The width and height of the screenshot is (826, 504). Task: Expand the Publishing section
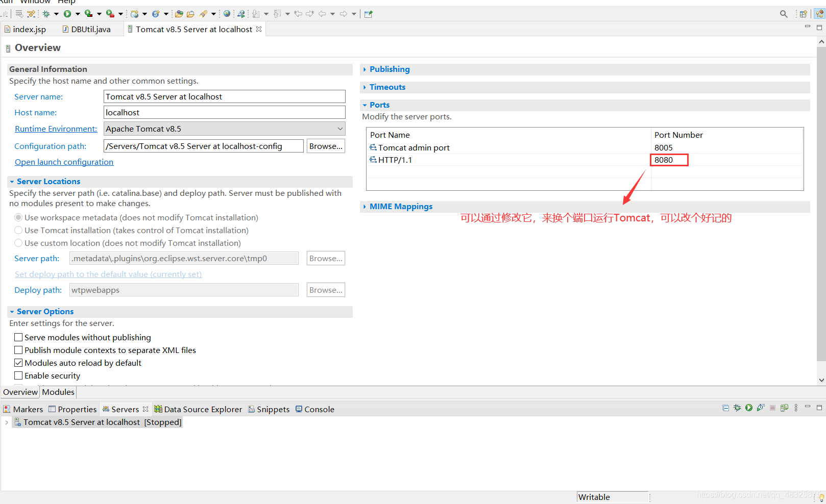365,69
